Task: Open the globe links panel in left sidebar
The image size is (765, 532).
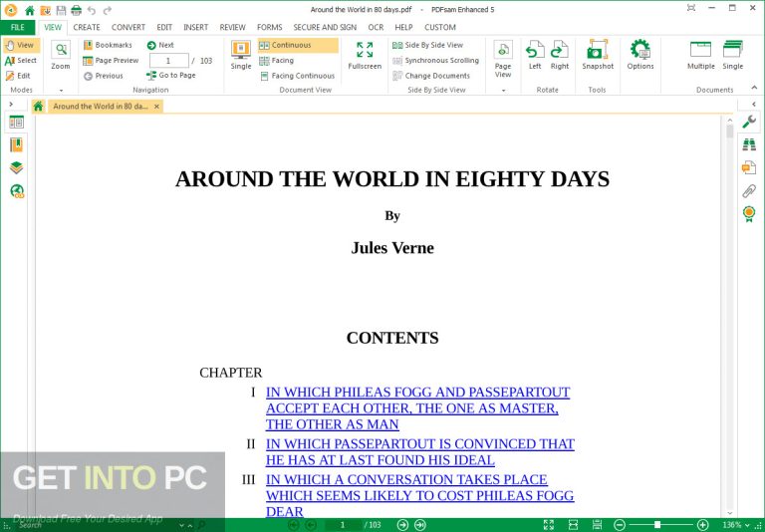Action: (17, 191)
